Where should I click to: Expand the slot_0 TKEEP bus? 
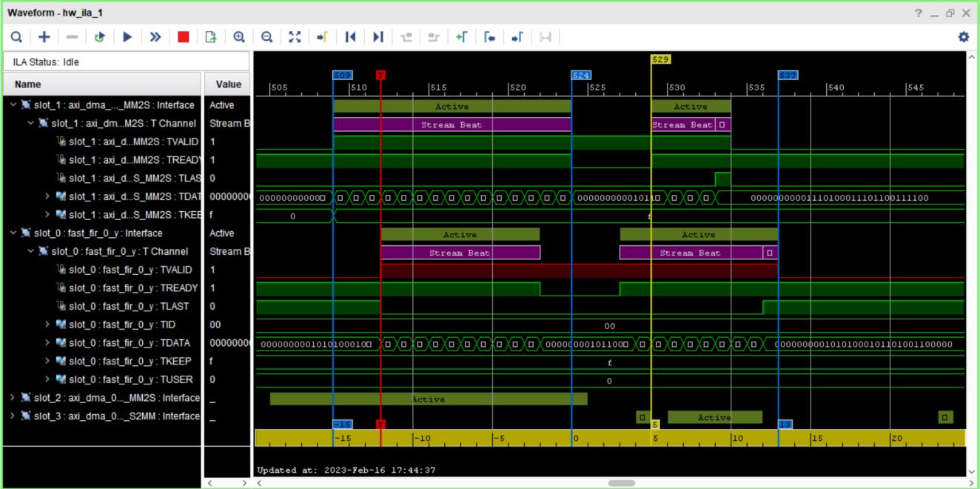[48, 362]
